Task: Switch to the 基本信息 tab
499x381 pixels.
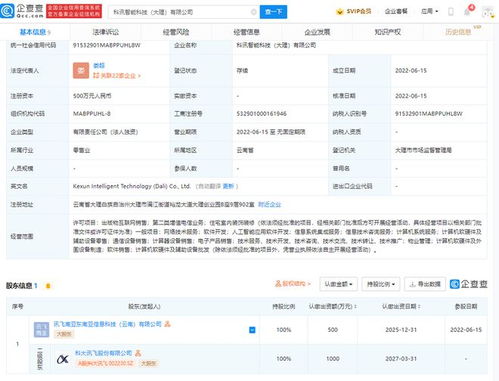Action: (35, 32)
